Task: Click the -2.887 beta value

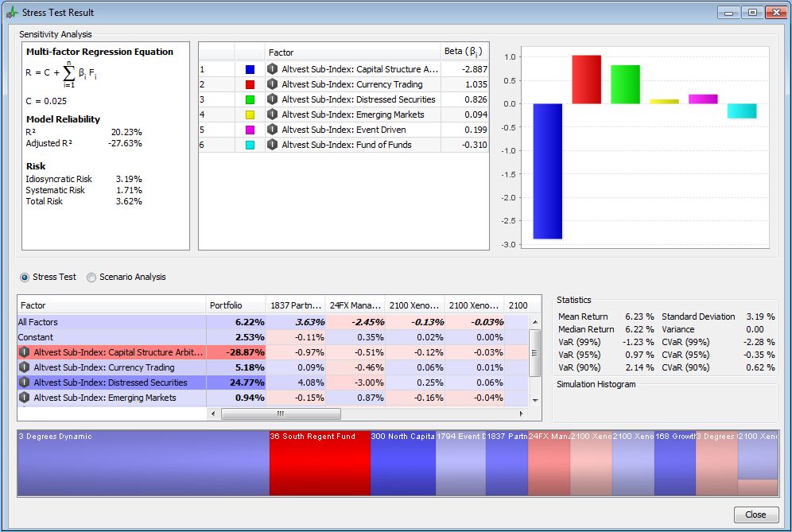Action: (x=474, y=69)
